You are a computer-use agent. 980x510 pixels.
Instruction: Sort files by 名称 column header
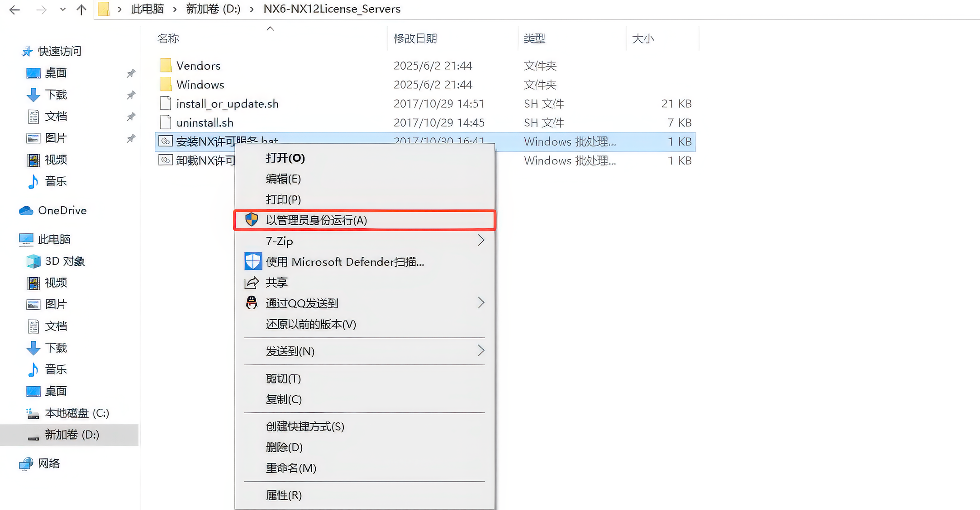coord(168,38)
